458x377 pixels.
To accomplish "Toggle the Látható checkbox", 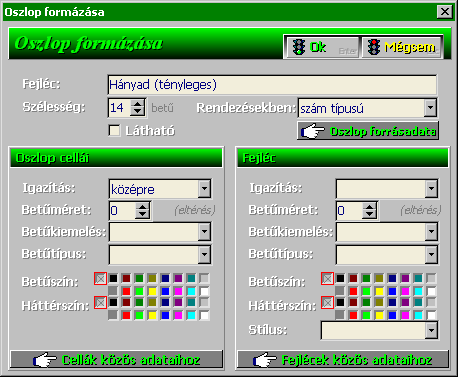I will pos(114,130).
